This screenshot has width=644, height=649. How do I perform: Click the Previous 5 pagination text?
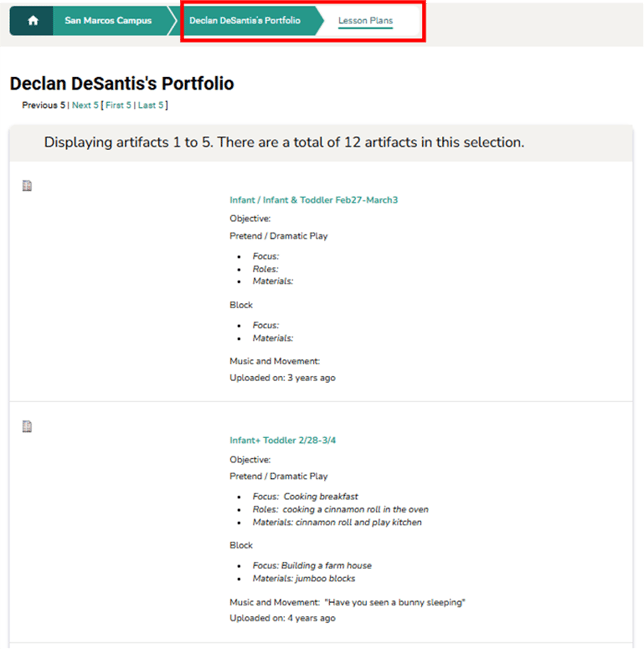pyautogui.click(x=44, y=105)
